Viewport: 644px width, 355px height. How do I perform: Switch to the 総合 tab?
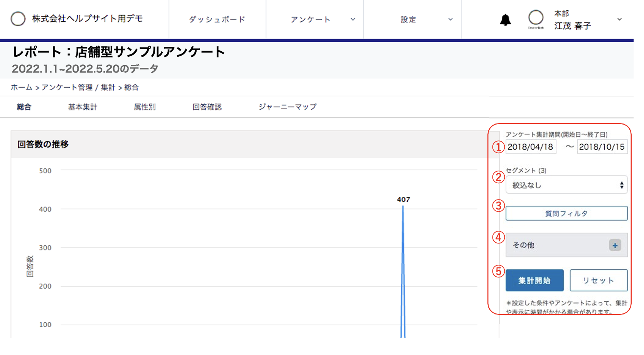coord(24,107)
